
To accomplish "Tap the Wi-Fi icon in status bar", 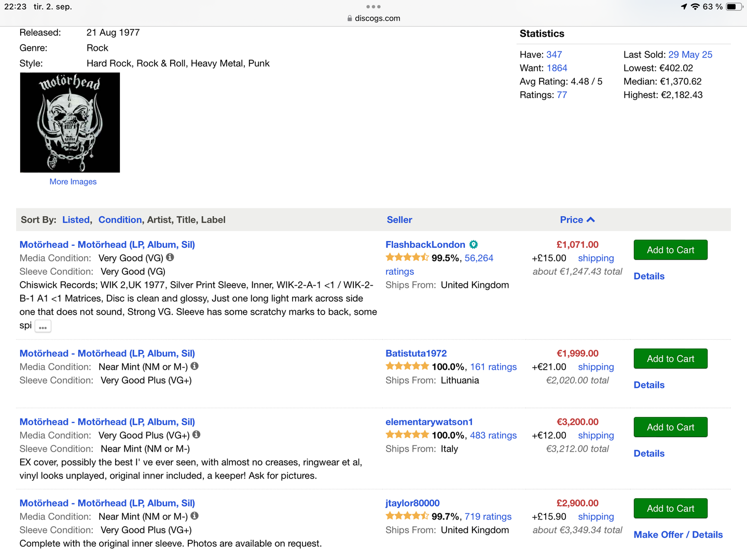I will tap(695, 7).
